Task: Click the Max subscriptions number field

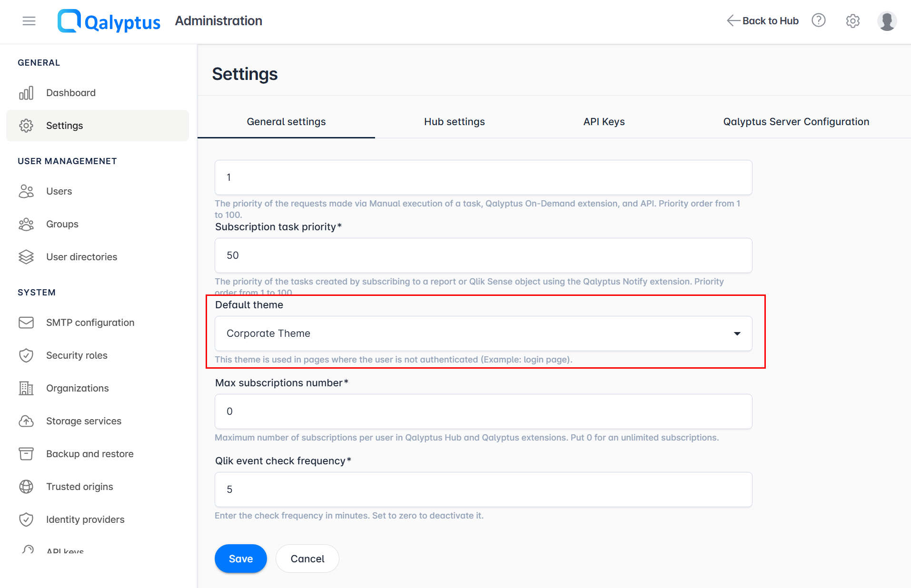Action: (x=483, y=411)
